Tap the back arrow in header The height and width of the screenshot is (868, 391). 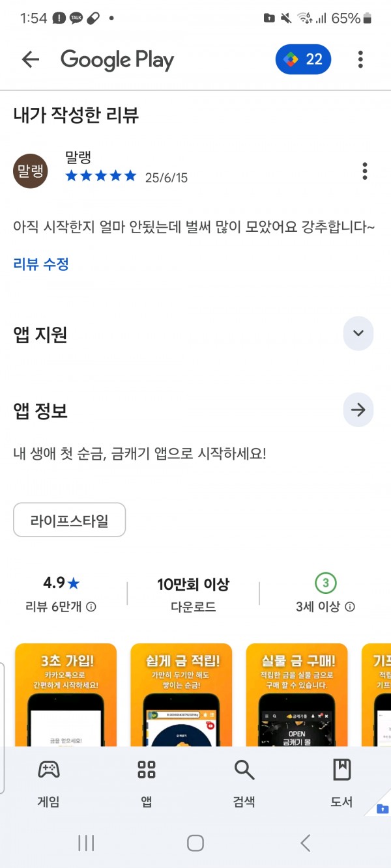pos(31,59)
